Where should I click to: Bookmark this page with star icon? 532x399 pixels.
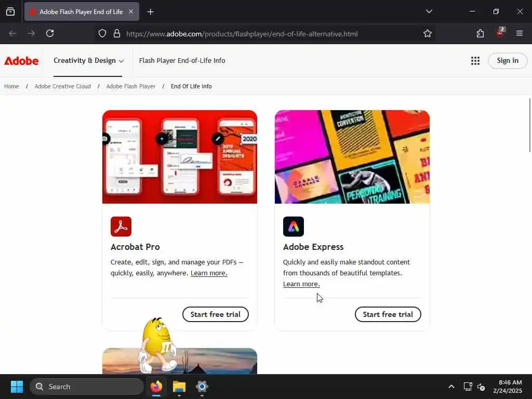[427, 34]
